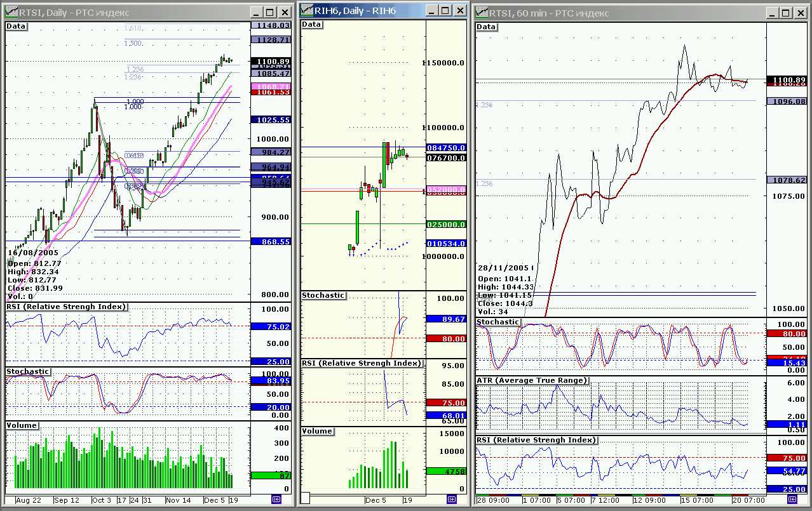Minimize the RTSI 60 min chart window

pos(774,13)
